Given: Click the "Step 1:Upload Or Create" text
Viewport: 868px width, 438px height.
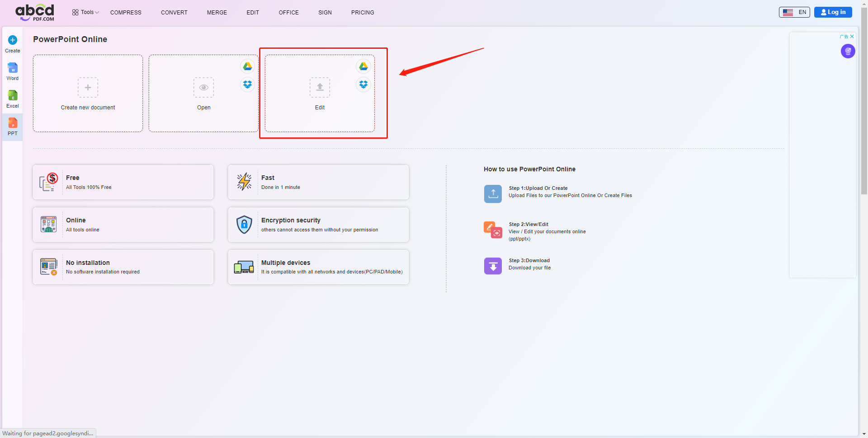Looking at the screenshot, I should [x=538, y=188].
